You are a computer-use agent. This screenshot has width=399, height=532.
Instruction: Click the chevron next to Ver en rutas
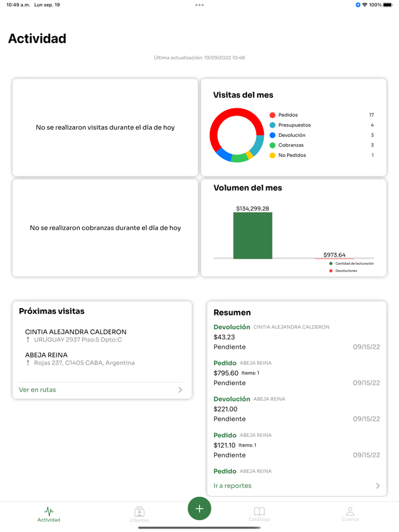tap(180, 390)
